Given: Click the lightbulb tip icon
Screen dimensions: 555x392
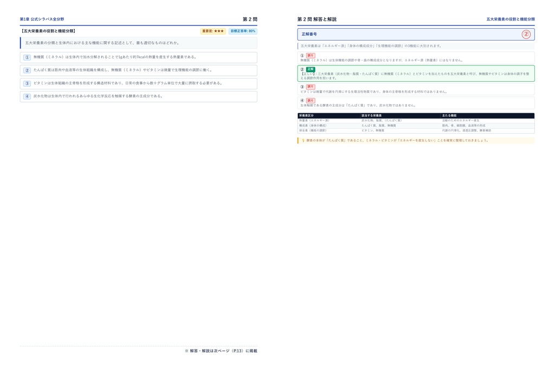Looking at the screenshot, I should click(303, 140).
